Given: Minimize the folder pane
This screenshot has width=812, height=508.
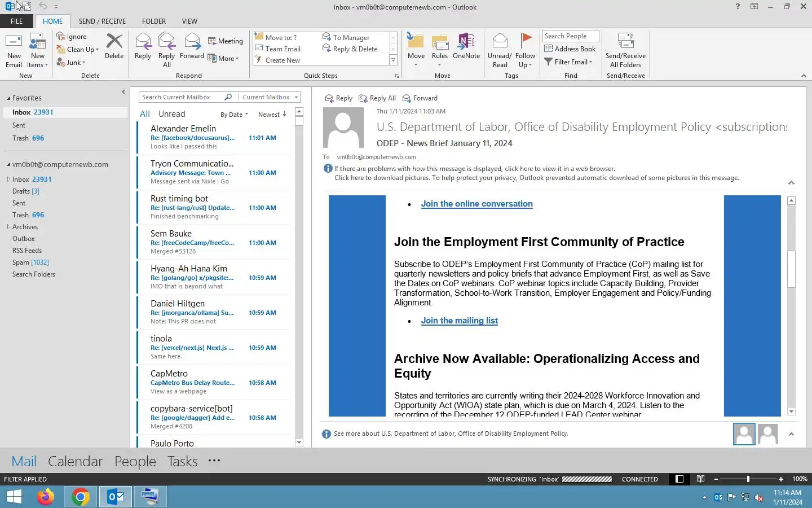Looking at the screenshot, I should 123,92.
